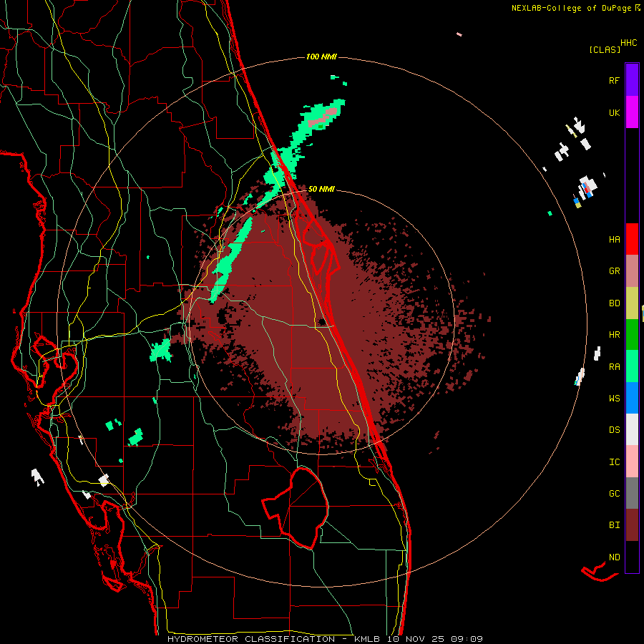Click the BI legend label

[614, 525]
